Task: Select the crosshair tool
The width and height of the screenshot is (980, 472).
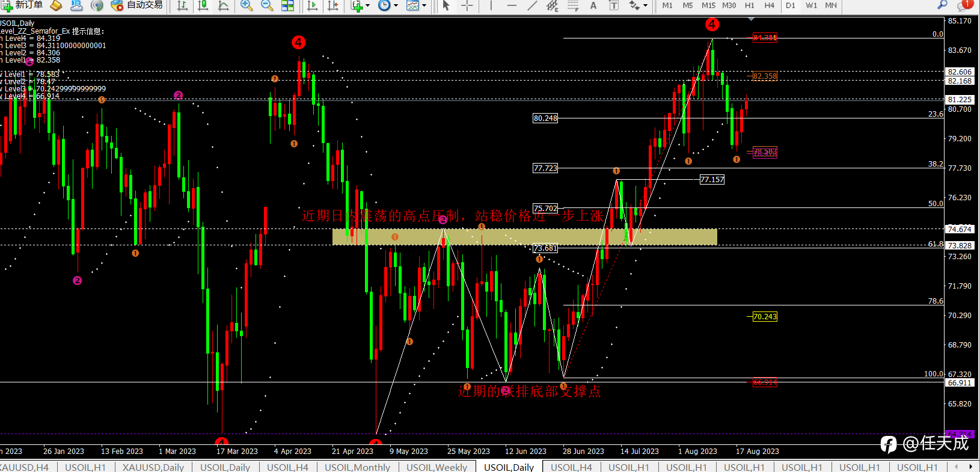Action: tap(467, 5)
